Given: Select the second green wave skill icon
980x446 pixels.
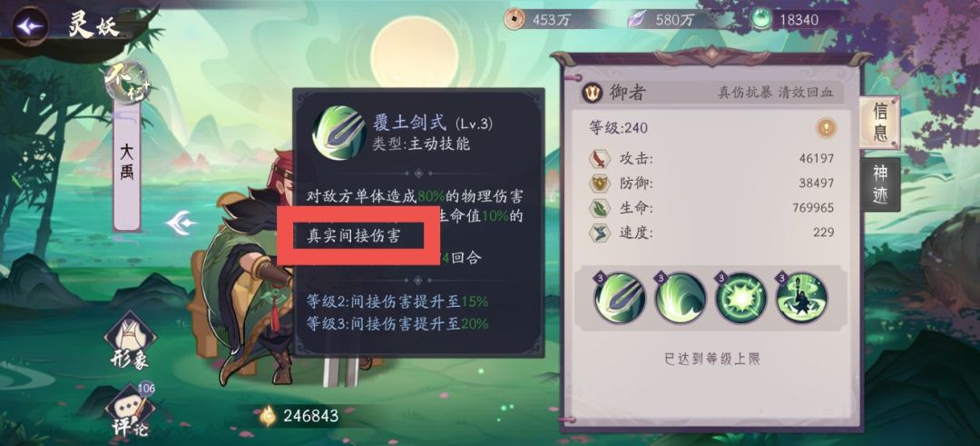Looking at the screenshot, I should pos(680,298).
